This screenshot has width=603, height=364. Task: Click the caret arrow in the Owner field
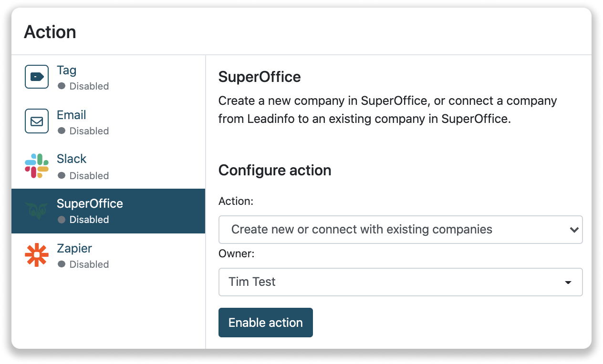coord(568,282)
